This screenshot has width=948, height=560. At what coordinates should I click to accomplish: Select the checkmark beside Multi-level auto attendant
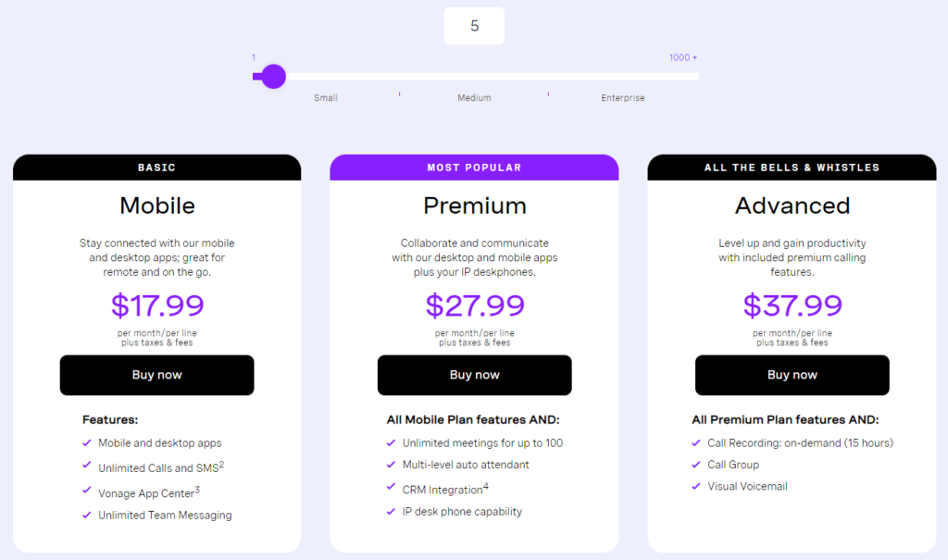point(392,465)
